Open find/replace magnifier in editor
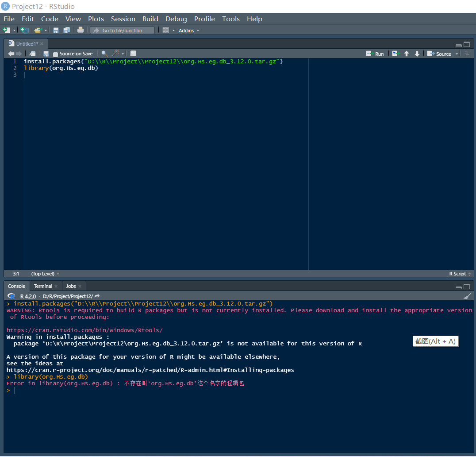The width and height of the screenshot is (476, 457). pos(104,54)
